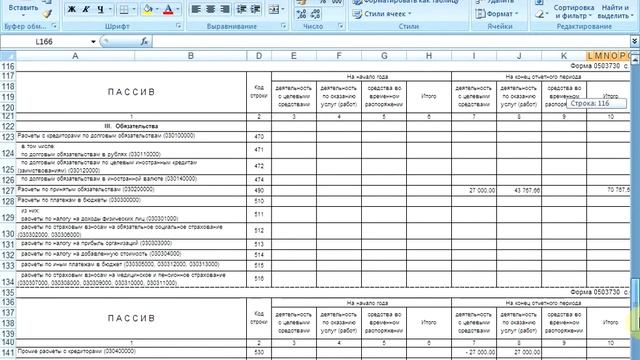
Task: Align text left
Action: click(x=196, y=9)
